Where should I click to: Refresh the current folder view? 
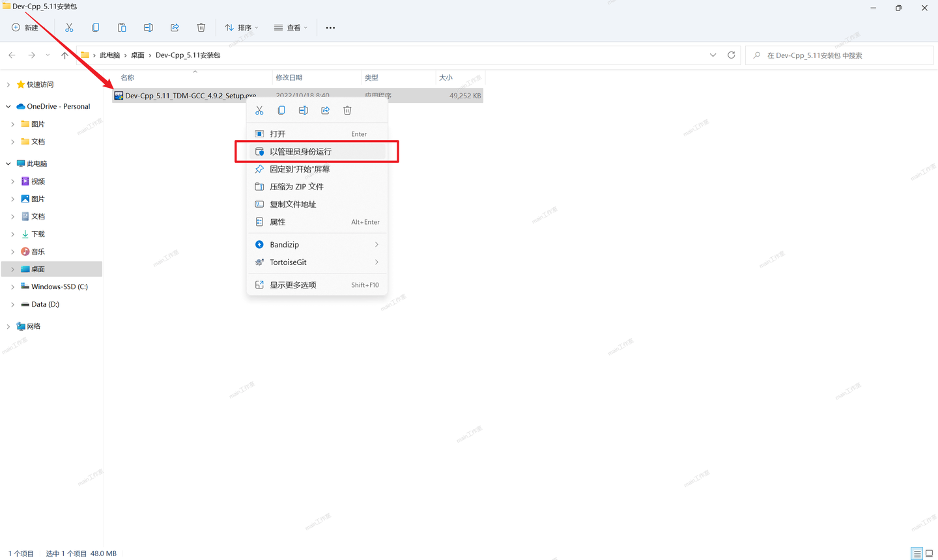tap(732, 55)
